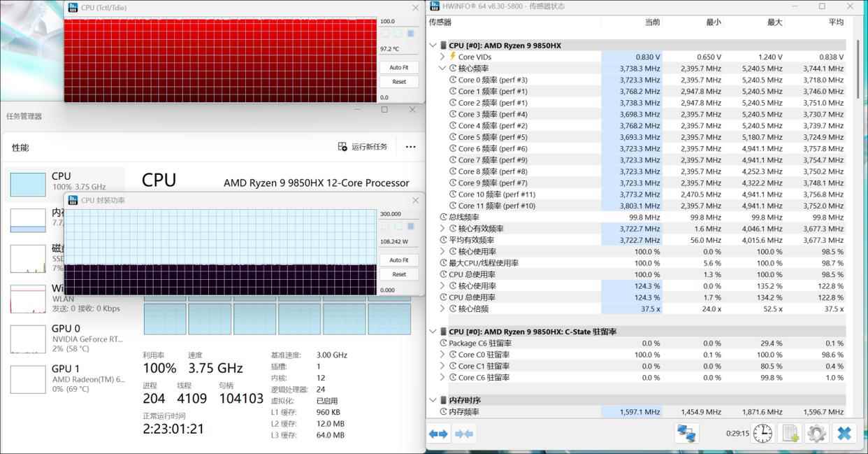Select the WLAN graph thumbnail in Task Manager sidebar

click(x=28, y=299)
